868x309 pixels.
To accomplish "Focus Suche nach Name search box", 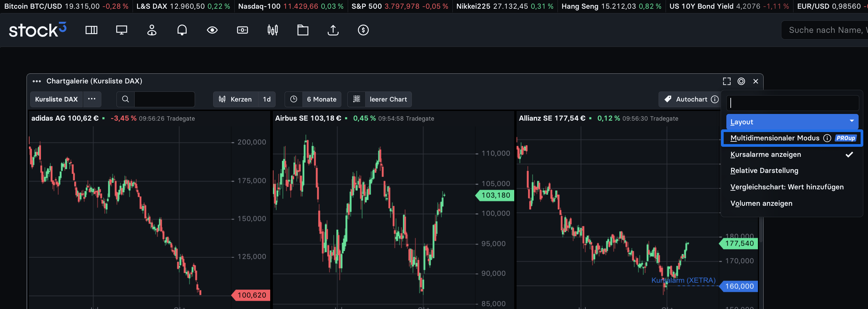I will 824,30.
